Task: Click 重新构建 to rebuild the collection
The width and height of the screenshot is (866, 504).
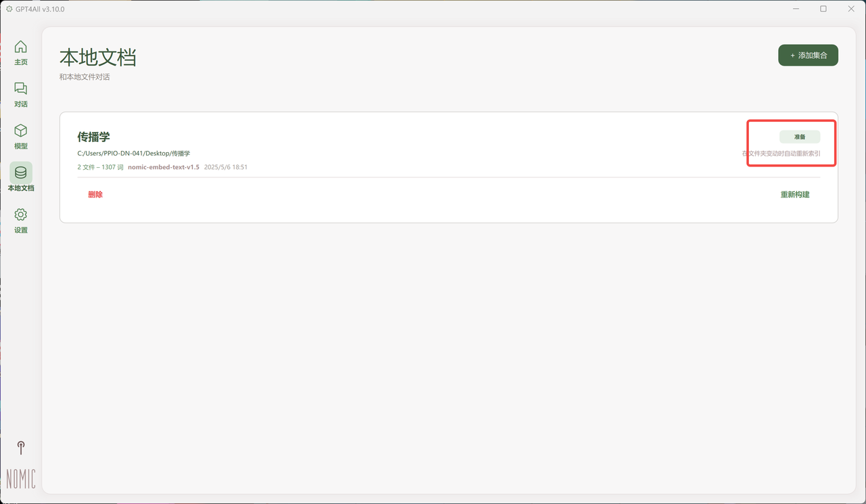Action: click(795, 195)
